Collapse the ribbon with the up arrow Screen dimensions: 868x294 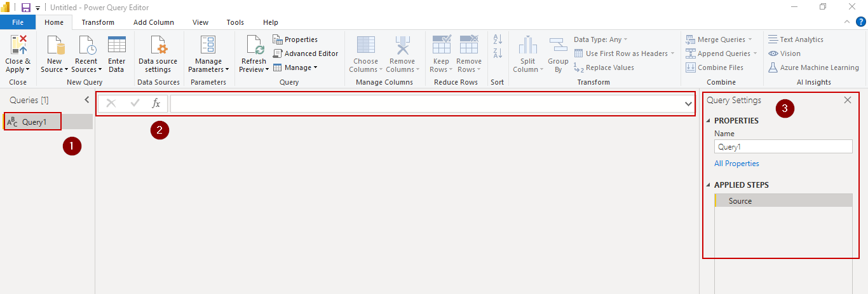(846, 22)
